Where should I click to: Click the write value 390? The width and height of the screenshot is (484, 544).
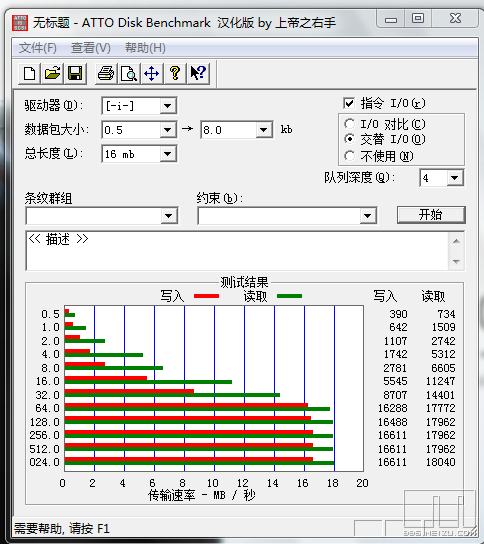coord(398,314)
